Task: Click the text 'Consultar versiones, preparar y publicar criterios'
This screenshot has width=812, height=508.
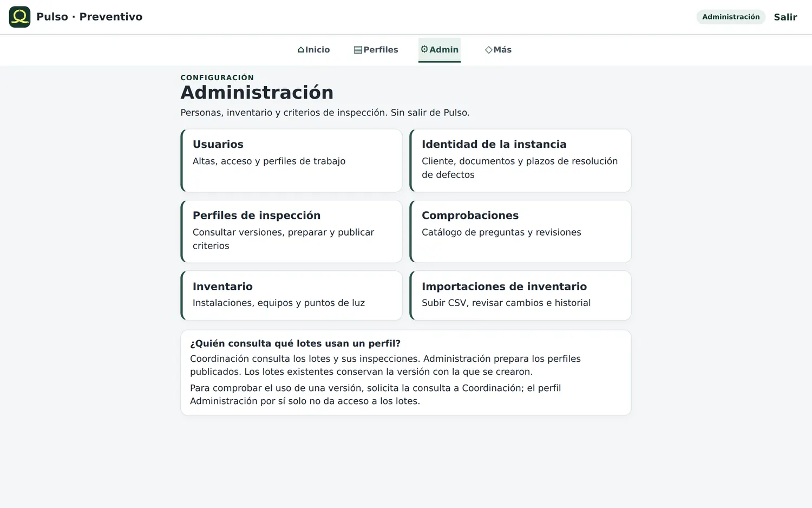Action: coord(284,239)
